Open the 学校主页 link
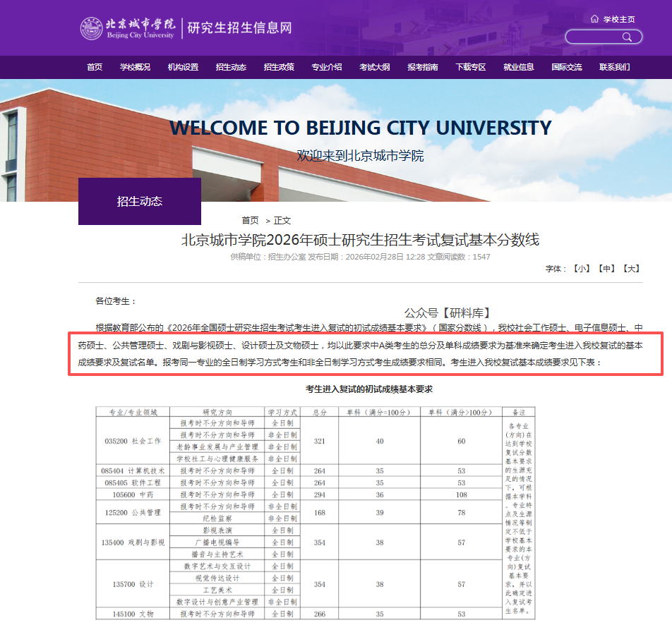 (619, 19)
